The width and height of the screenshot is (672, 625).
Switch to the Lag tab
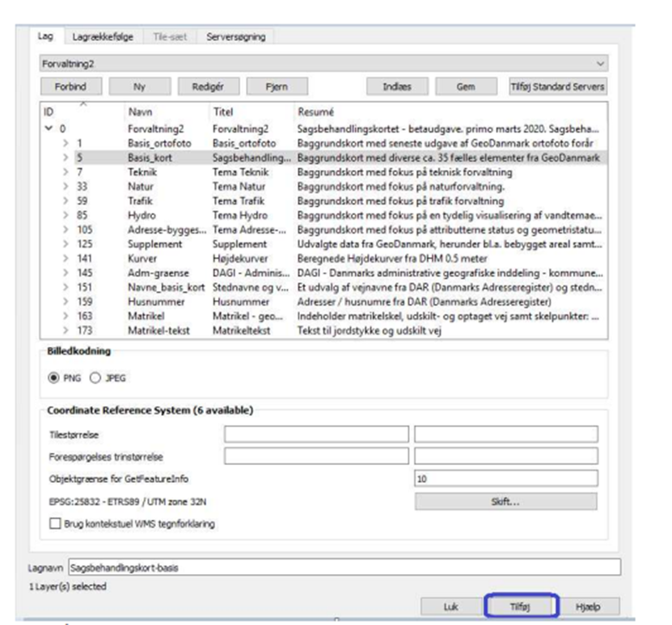pyautogui.click(x=46, y=36)
